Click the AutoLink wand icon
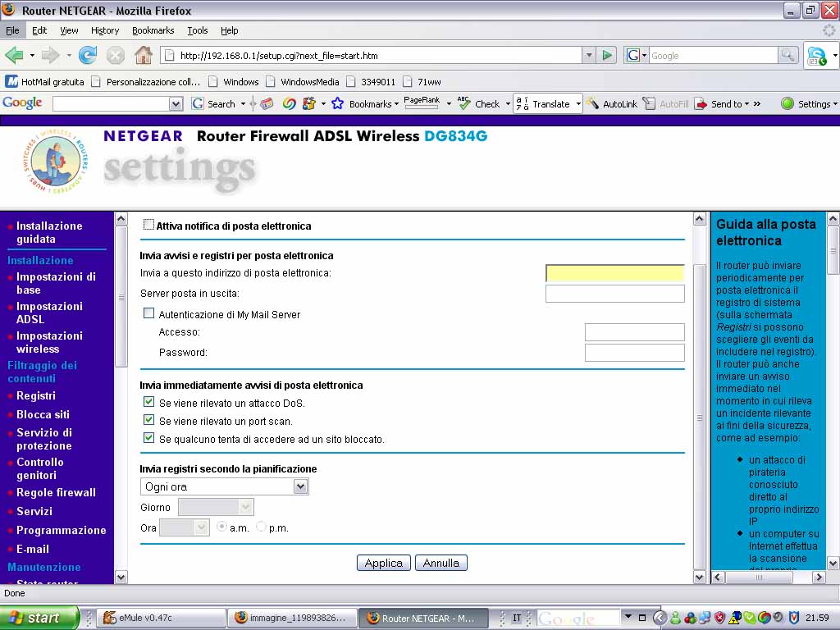Viewport: 840px width, 630px height. (593, 104)
